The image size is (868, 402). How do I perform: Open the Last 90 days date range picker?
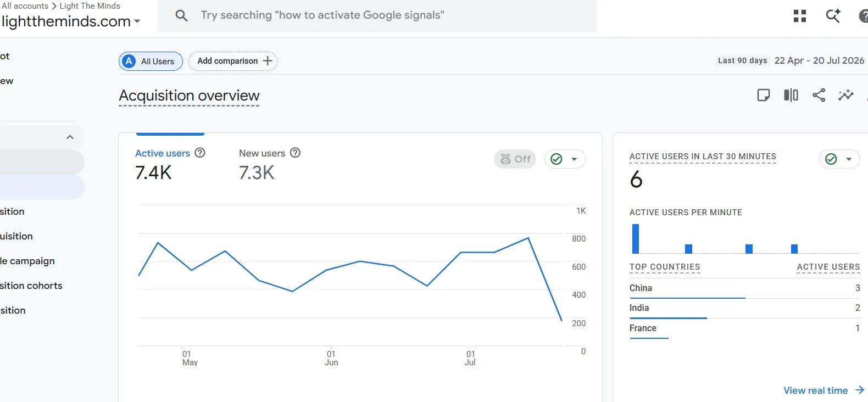791,60
